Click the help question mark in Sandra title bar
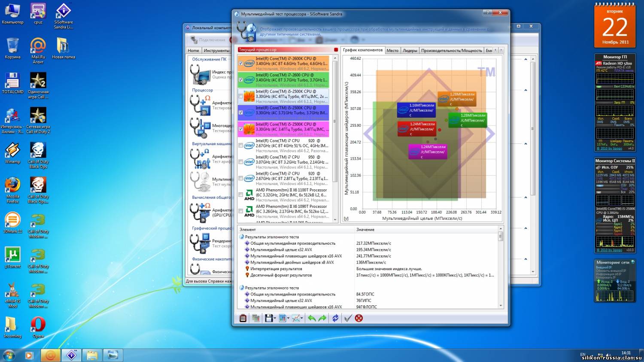Viewport: 644px width, 362px height. pyautogui.click(x=487, y=13)
